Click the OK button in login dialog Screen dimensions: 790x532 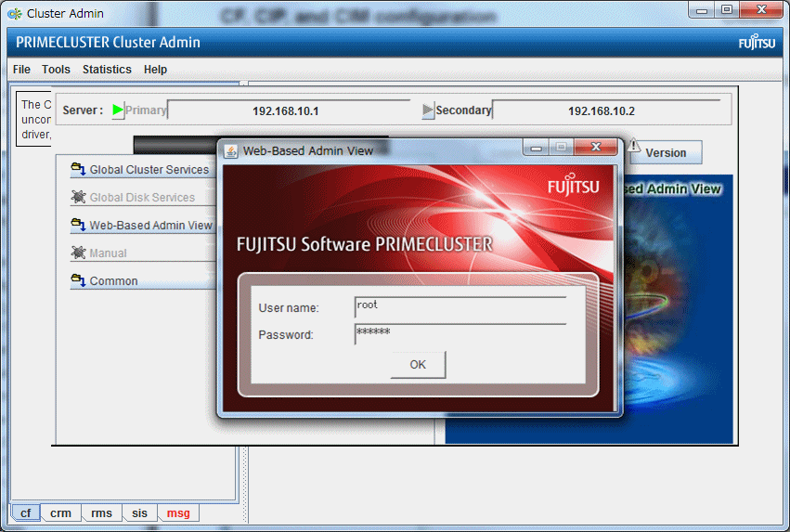[x=418, y=364]
